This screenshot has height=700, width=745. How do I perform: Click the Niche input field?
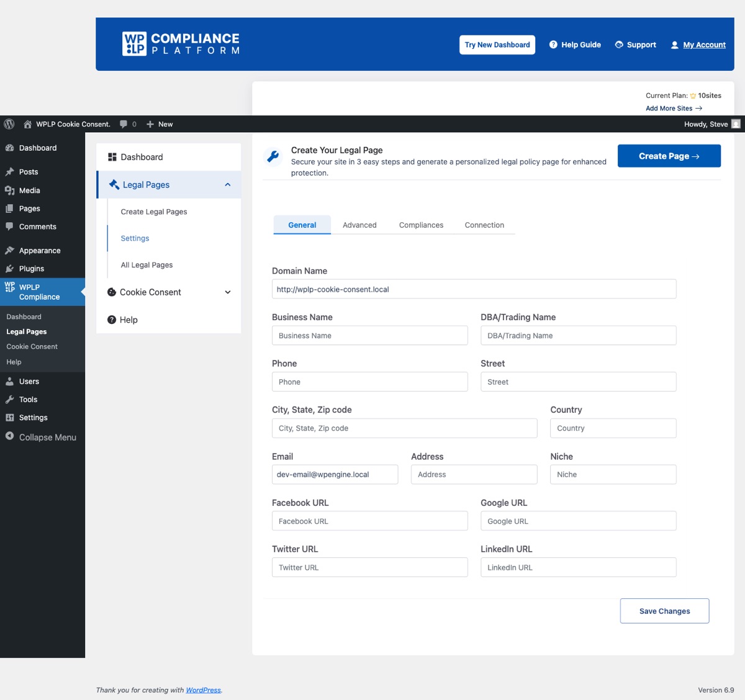(x=613, y=475)
